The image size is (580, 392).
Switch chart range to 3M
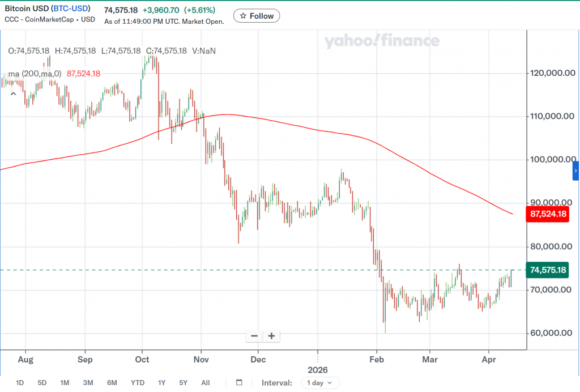coord(88,383)
